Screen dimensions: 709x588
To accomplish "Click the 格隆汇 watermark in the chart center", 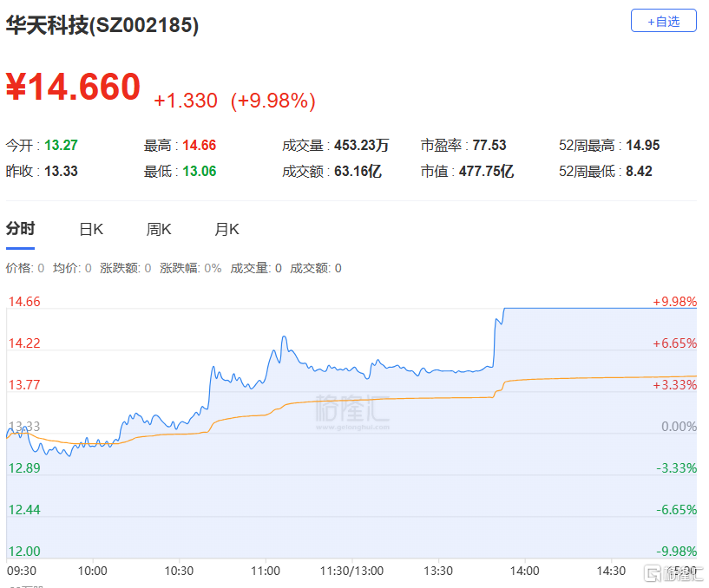I will pyautogui.click(x=351, y=410).
